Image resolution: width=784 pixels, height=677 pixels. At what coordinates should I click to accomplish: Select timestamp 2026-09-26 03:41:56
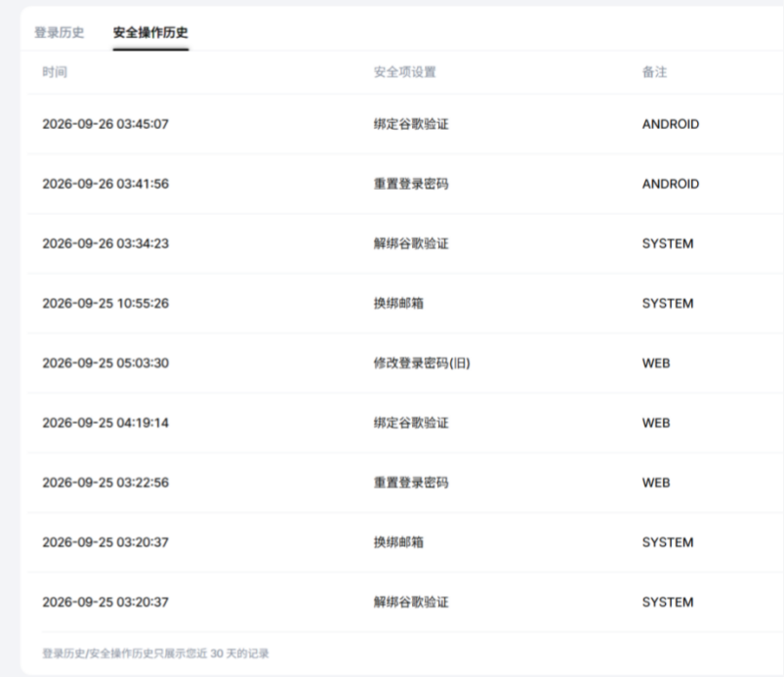pos(105,184)
